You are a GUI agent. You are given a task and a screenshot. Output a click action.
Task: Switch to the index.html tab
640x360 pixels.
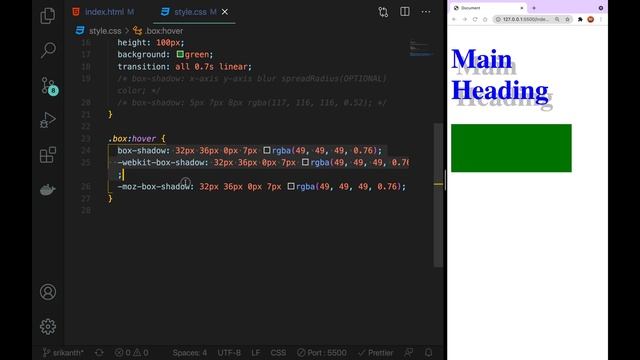coord(104,12)
